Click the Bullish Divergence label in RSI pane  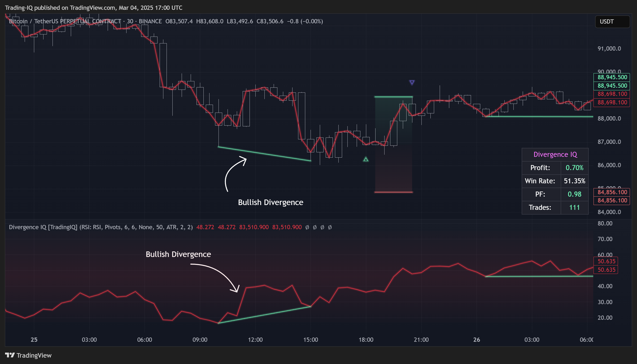click(x=178, y=254)
